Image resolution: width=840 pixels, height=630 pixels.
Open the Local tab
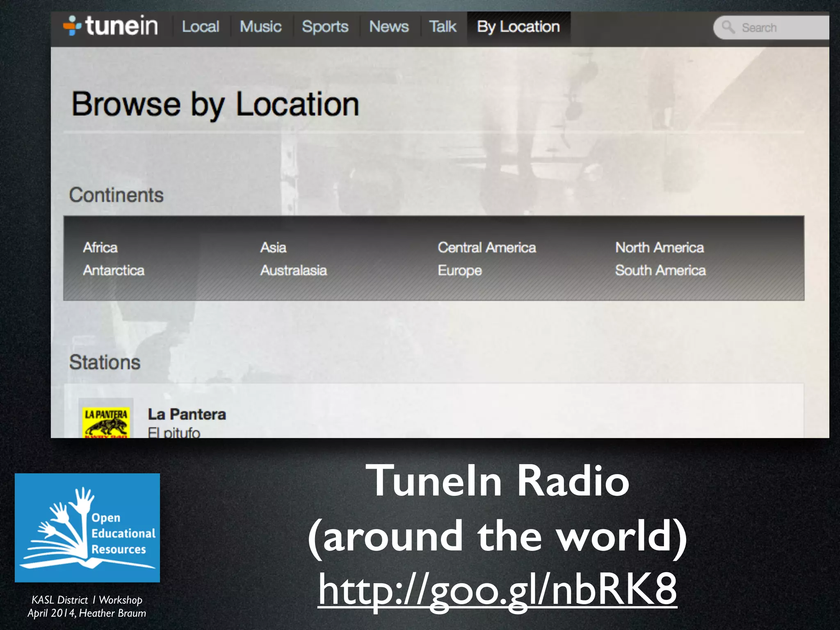(201, 27)
